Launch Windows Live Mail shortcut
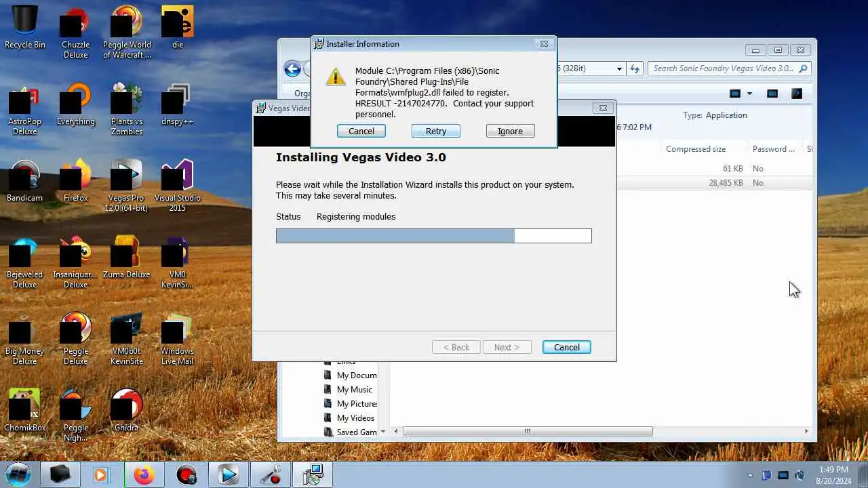The width and height of the screenshot is (868, 488). coord(178,339)
